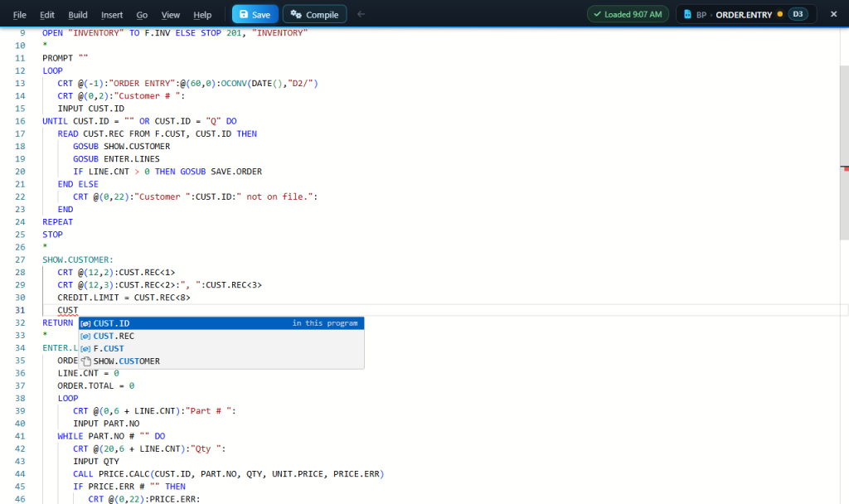Click "INVENTORY" file name after OPEN on line 9
849x504 pixels.
click(96, 33)
